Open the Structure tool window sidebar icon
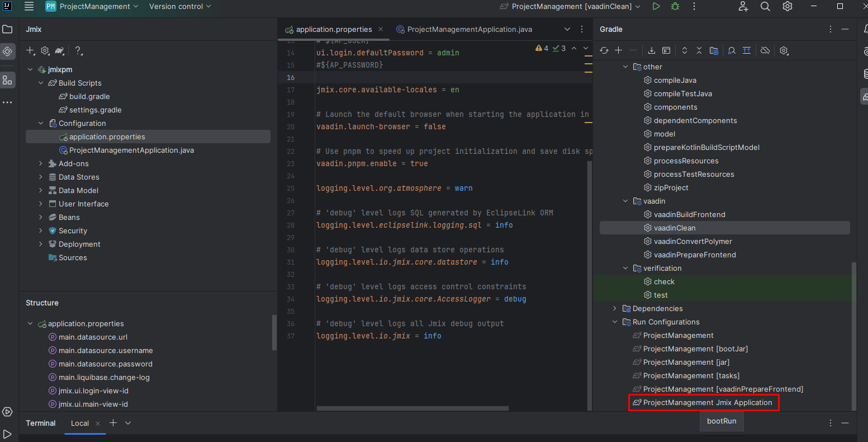 [x=7, y=81]
